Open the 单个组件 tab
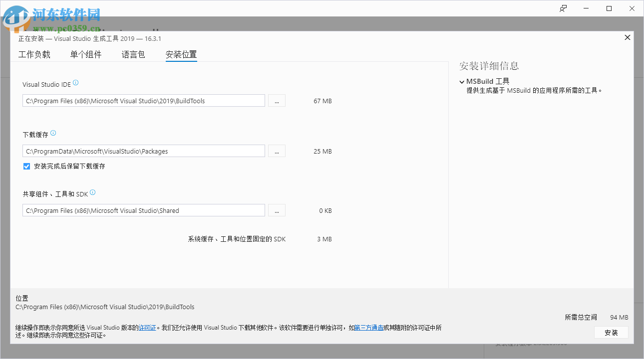This screenshot has height=359, width=644. click(85, 54)
